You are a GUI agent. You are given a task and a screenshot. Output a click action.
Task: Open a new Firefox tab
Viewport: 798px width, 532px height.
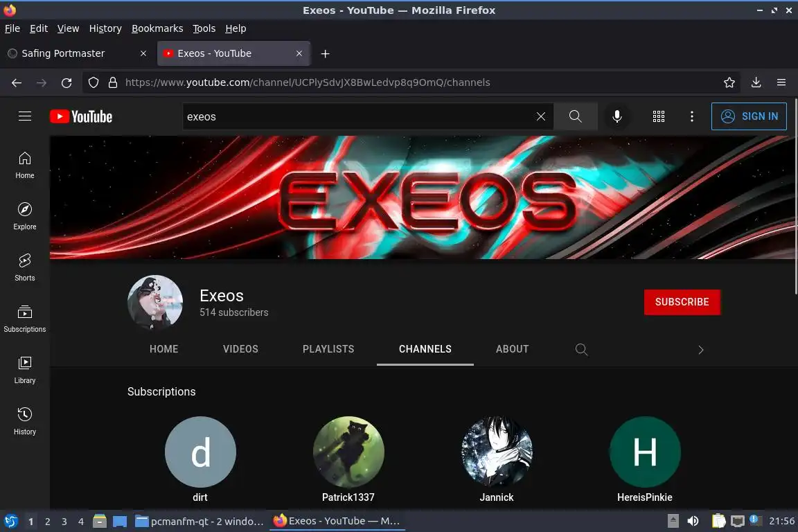point(325,53)
